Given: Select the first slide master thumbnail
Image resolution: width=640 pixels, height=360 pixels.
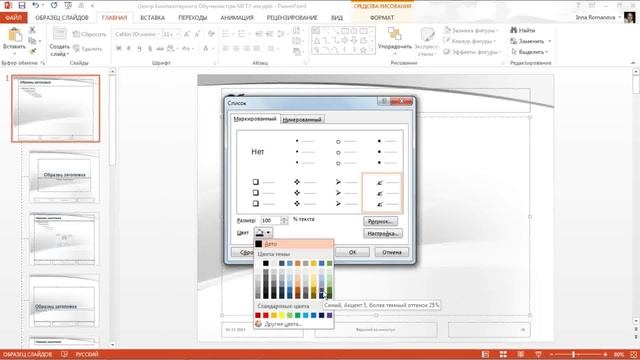Looking at the screenshot, I should click(56, 109).
